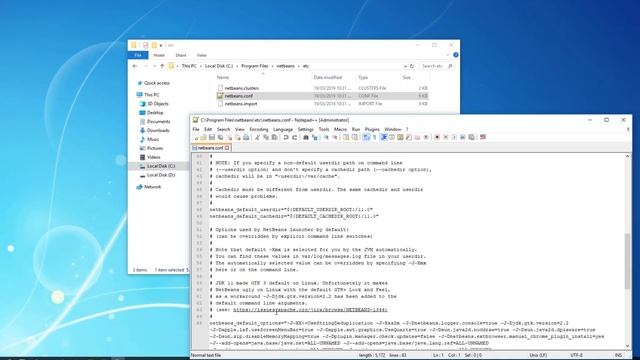The width and height of the screenshot is (640, 360).
Task: Click the Stop recording macro icon
Action: 445,138
